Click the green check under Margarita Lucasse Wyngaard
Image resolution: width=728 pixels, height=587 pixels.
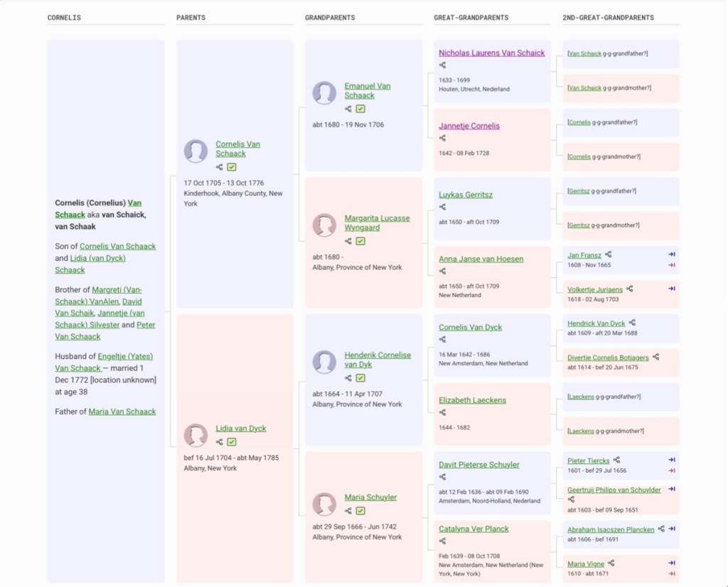(360, 241)
